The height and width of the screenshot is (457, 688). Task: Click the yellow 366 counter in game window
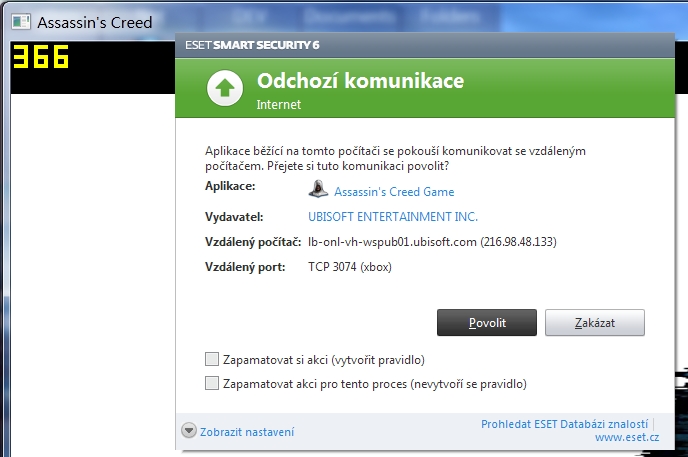pyautogui.click(x=41, y=57)
